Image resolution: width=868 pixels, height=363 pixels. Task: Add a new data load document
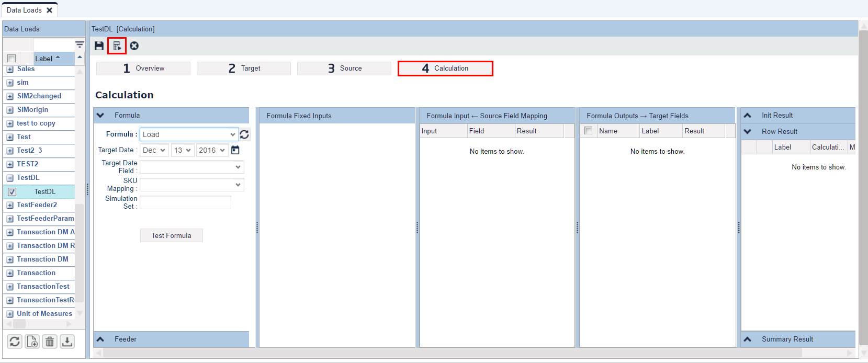point(32,342)
